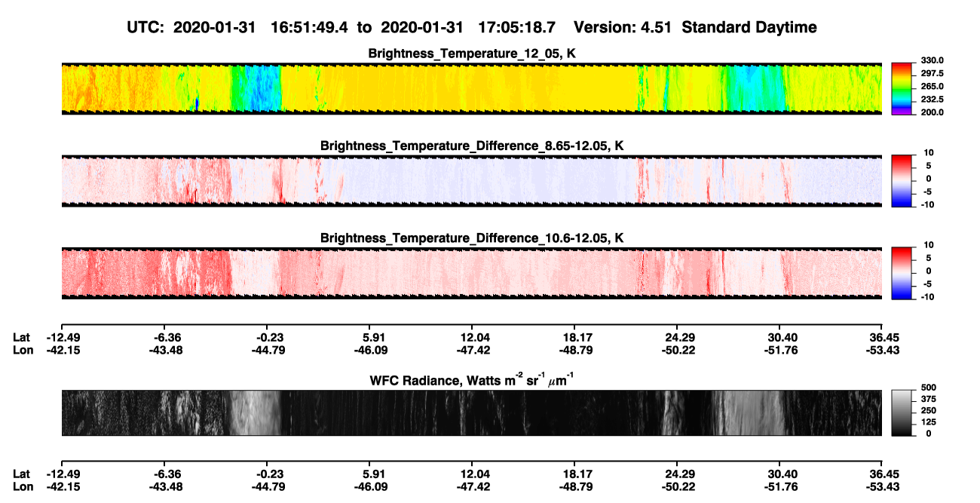
Task: Click the Brightness_Temperature_12_05, K panel title
Action: click(472, 54)
